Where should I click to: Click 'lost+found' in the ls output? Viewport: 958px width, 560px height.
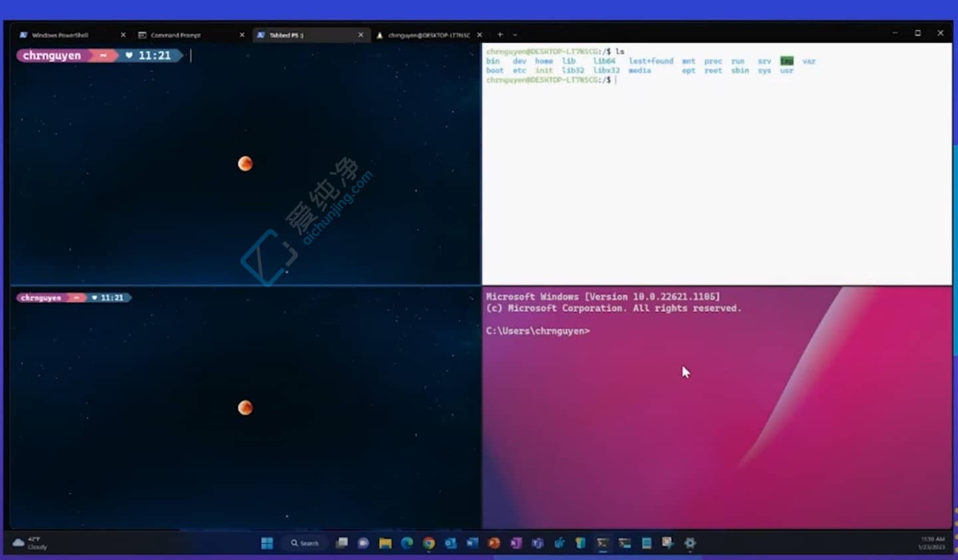[651, 61]
